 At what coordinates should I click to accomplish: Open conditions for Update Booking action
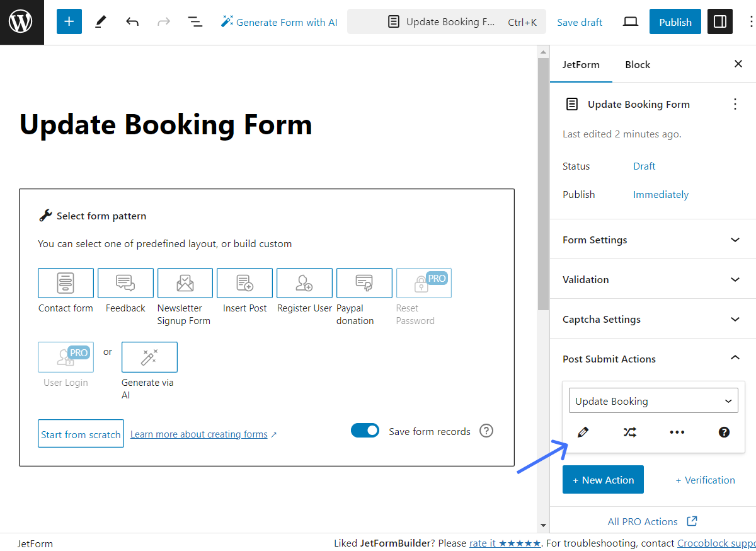coord(629,432)
